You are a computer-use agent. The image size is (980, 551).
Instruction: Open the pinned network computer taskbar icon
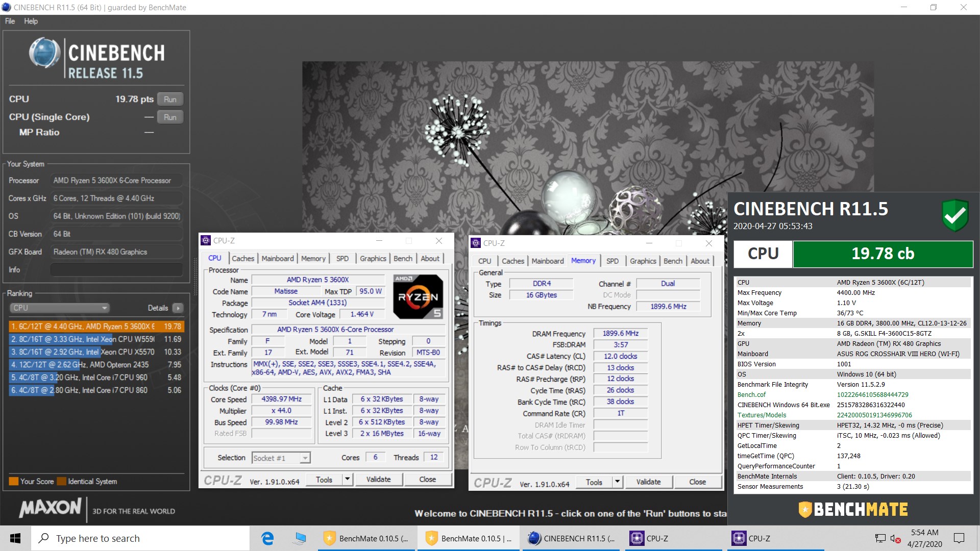pyautogui.click(x=300, y=538)
